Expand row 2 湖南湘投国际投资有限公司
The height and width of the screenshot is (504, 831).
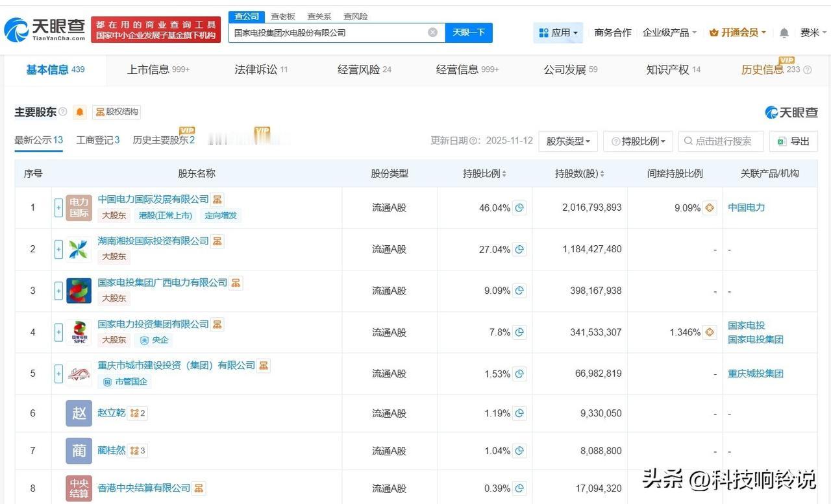[x=58, y=249]
